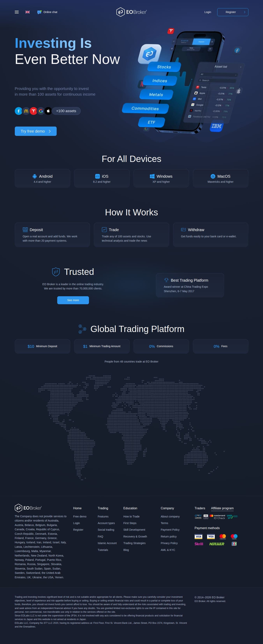This screenshot has width=263, height=644.
Task: Click the Login link in header
Action: (x=208, y=12)
